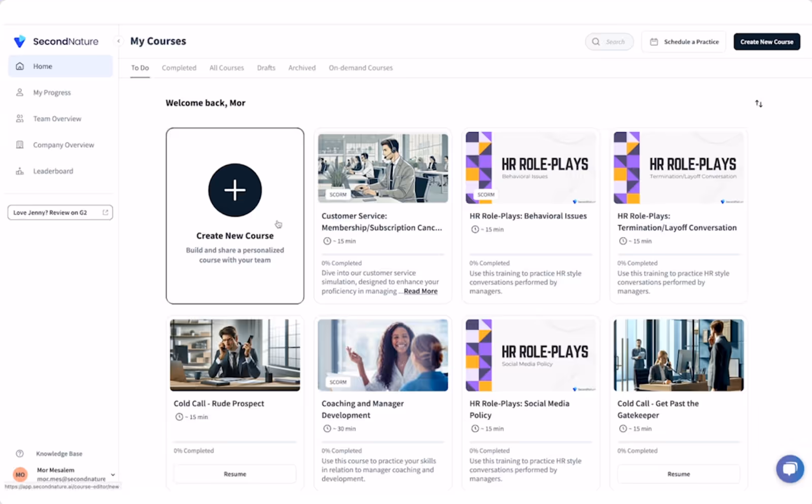
Task: Click the SecondNature logo icon
Action: pos(20,42)
